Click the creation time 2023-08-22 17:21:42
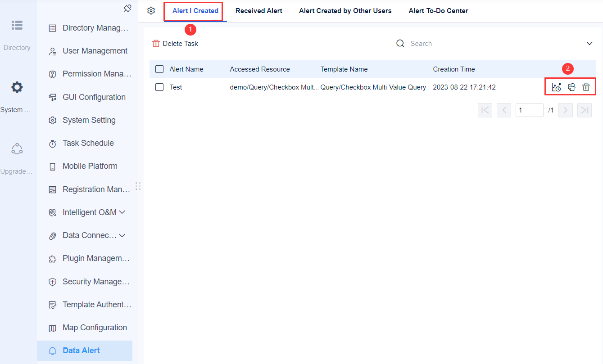Image resolution: width=603 pixels, height=364 pixels. tap(464, 87)
